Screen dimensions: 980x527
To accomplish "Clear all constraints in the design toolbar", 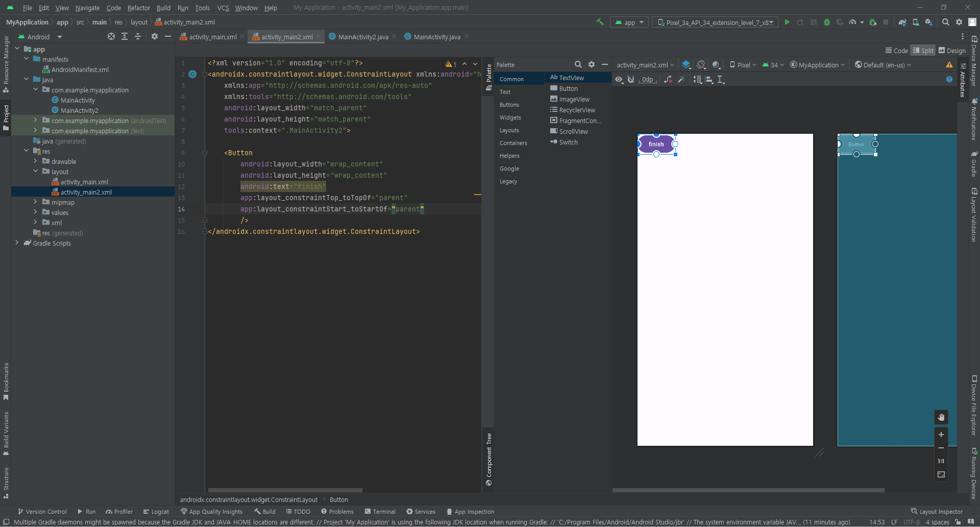I will click(668, 80).
